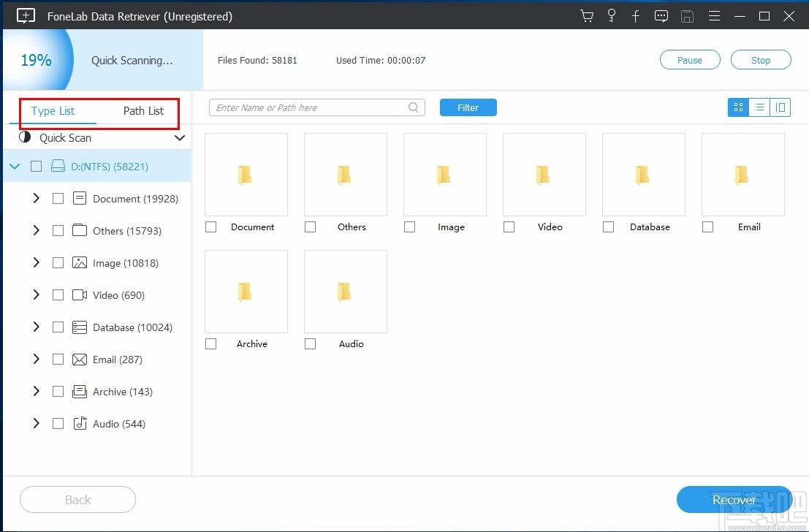Check the Document (19928) tree checkbox
This screenshot has width=809, height=532.
58,198
